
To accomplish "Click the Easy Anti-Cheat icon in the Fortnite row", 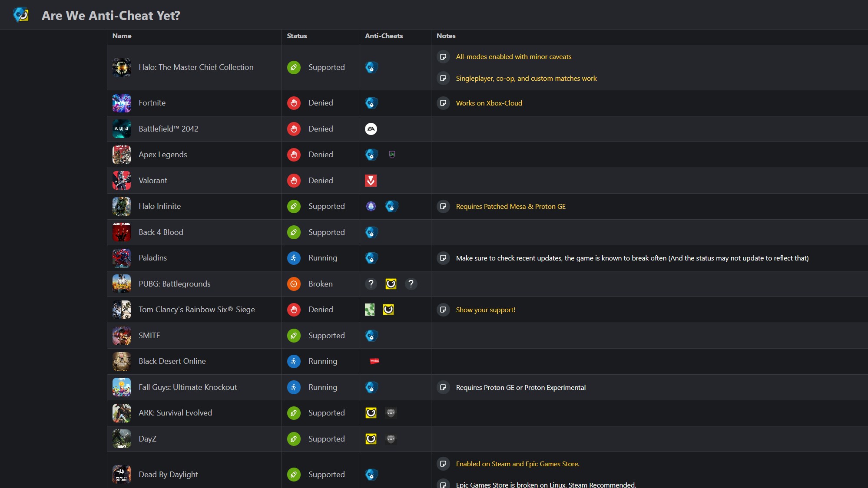I will pos(371,103).
